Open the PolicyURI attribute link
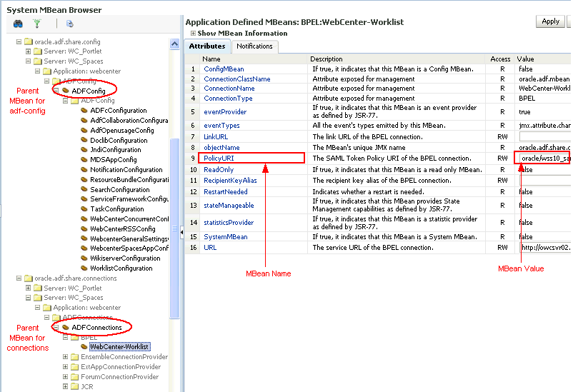This screenshot has width=573, height=392. click(219, 159)
